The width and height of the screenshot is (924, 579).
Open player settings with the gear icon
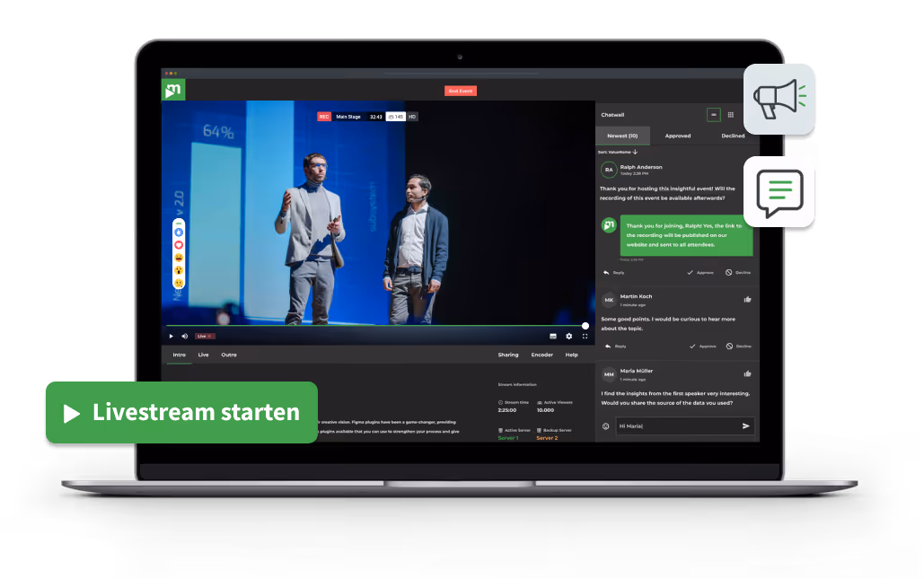[x=568, y=337]
